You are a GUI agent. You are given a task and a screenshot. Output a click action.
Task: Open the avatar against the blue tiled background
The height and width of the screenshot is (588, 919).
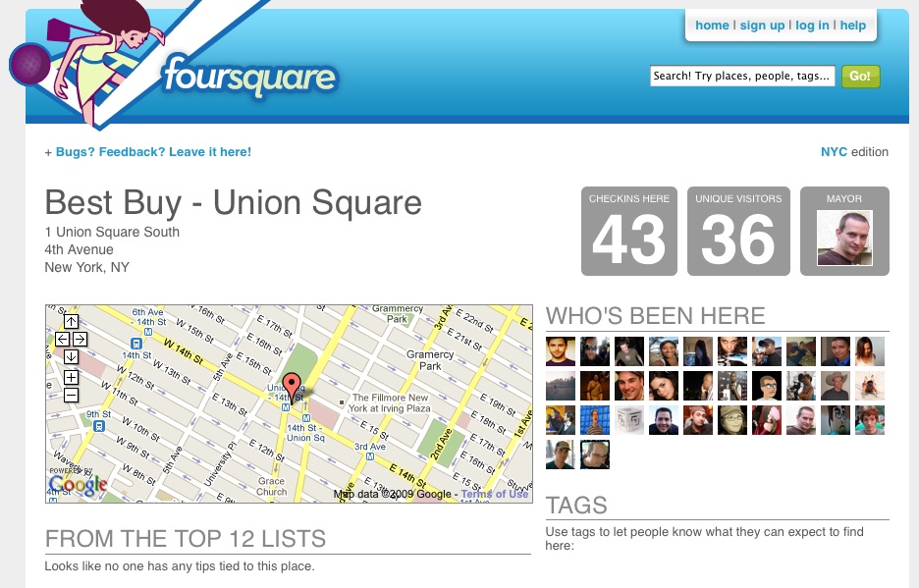pyautogui.click(x=595, y=420)
